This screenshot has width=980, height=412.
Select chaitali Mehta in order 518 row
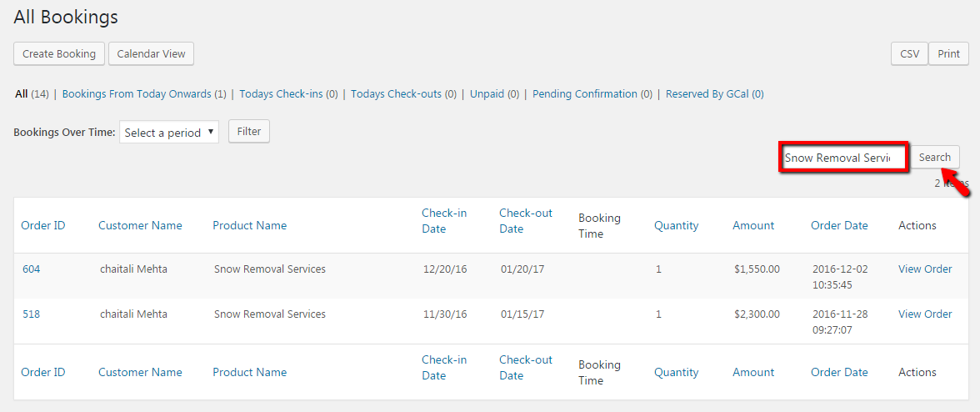(x=133, y=314)
